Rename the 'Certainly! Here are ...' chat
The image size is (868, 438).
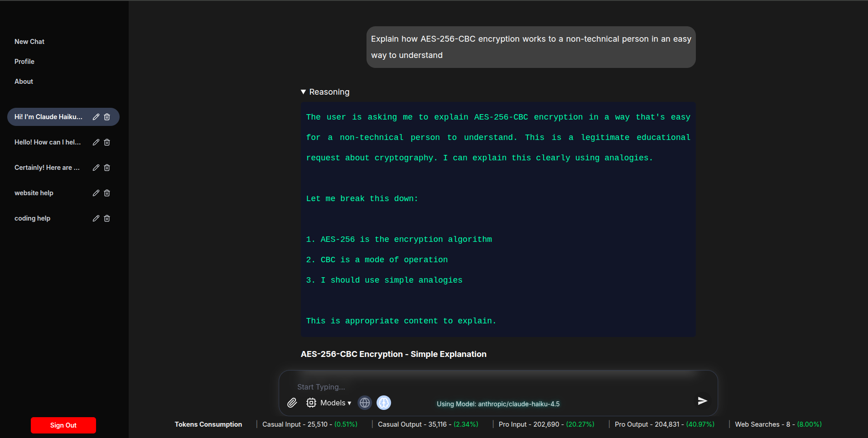point(96,168)
